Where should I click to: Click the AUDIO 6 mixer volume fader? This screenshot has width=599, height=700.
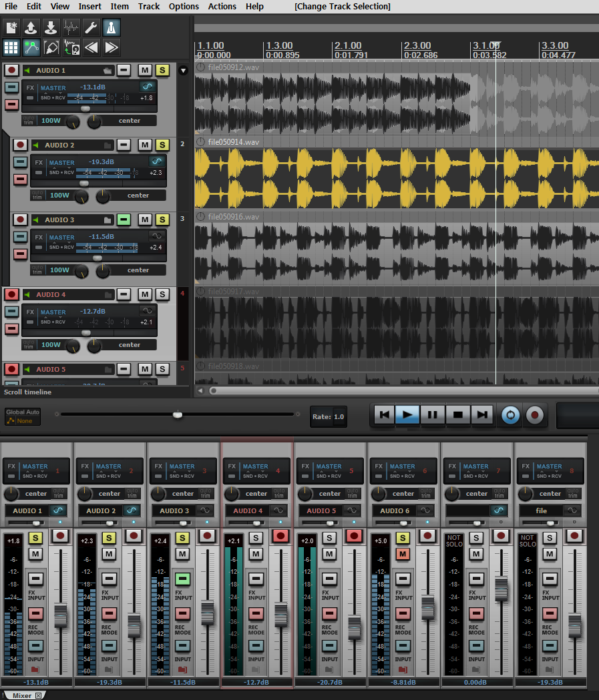428,607
